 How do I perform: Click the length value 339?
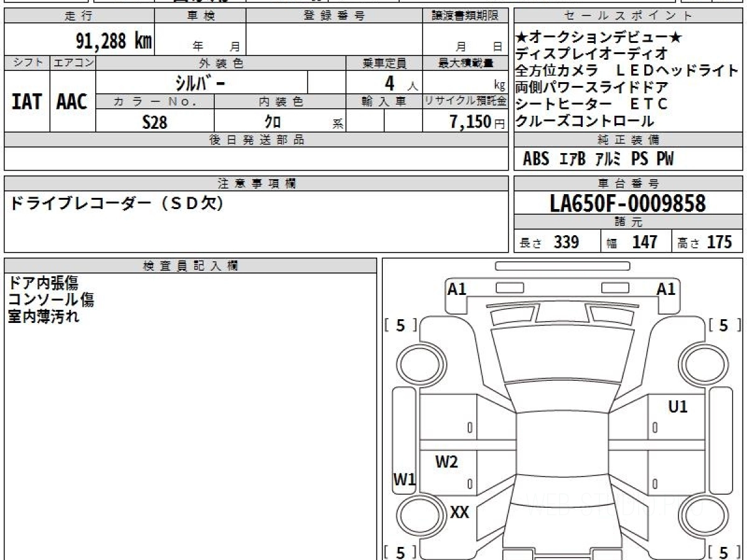pos(566,242)
